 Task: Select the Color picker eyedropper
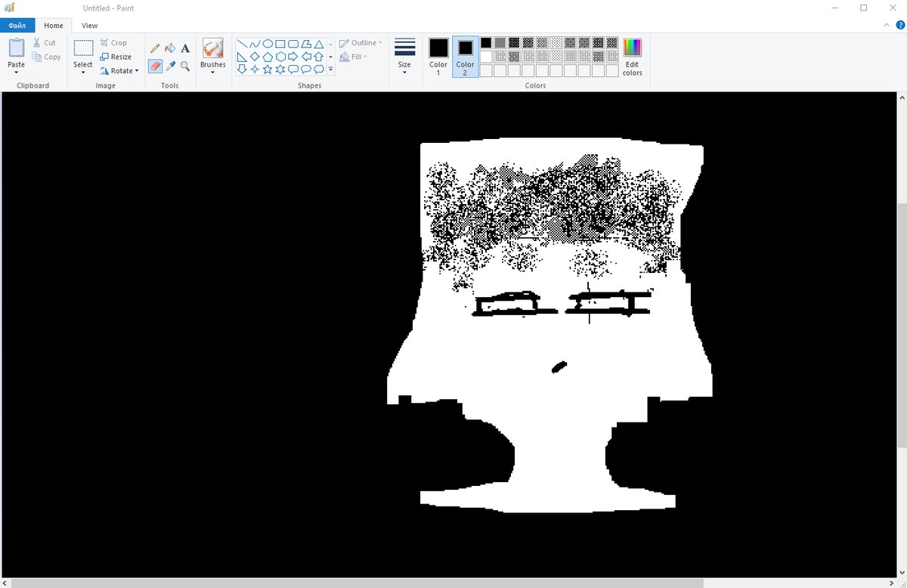point(170,67)
